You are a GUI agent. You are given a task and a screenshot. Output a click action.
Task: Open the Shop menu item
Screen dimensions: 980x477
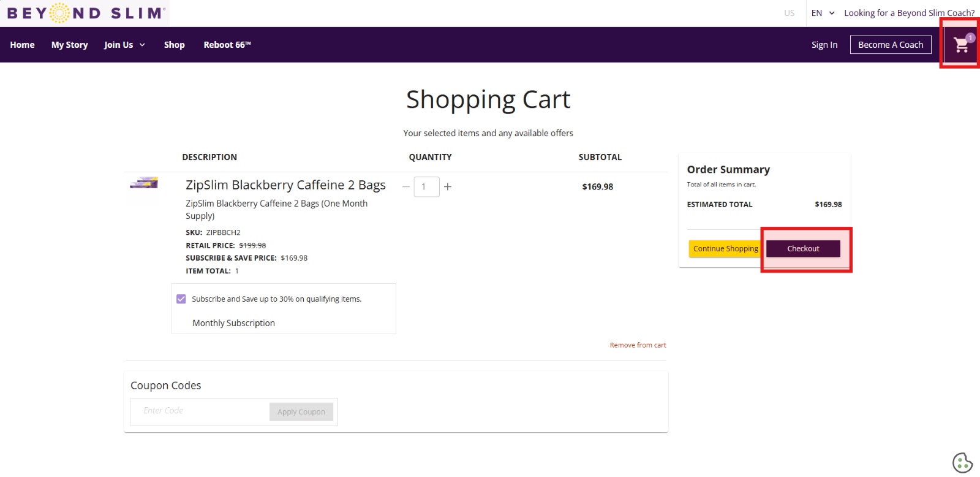pyautogui.click(x=175, y=45)
